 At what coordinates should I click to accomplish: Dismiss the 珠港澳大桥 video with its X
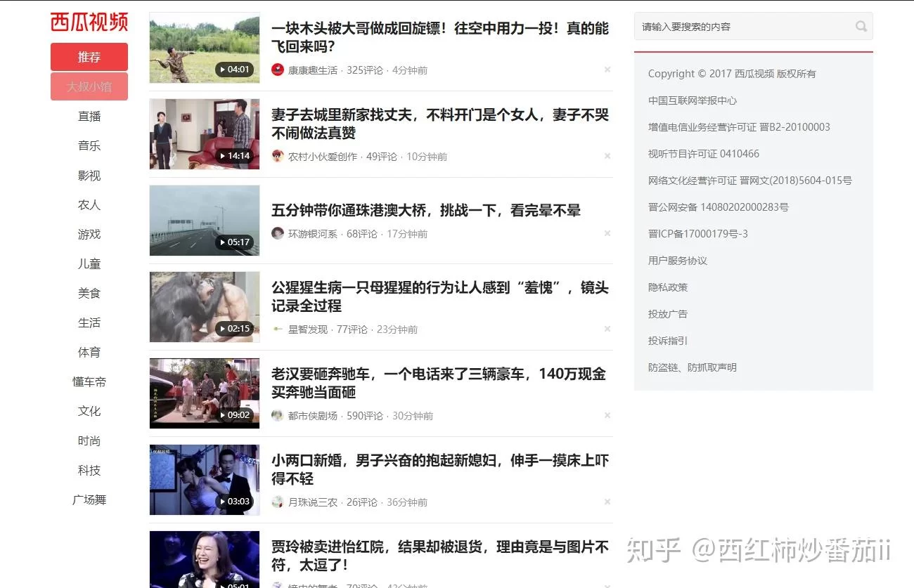pyautogui.click(x=607, y=233)
